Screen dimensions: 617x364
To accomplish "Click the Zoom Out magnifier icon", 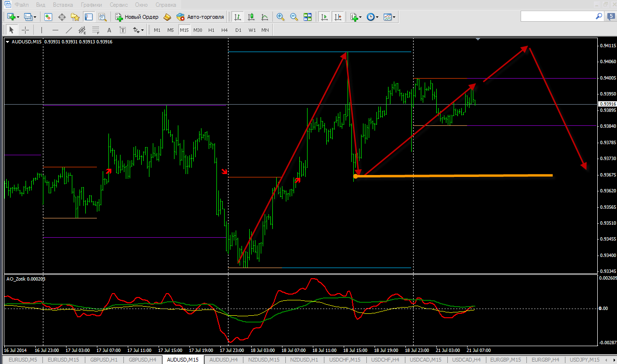I will (294, 17).
